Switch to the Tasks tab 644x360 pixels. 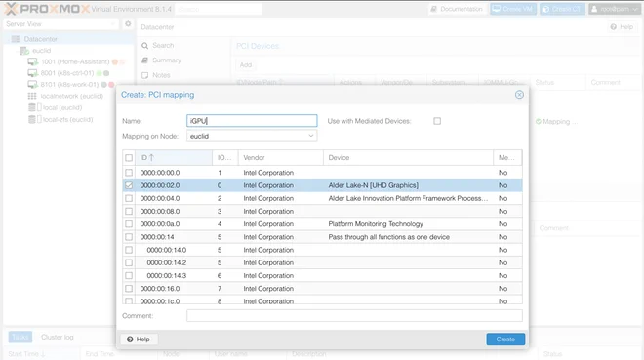[20, 337]
